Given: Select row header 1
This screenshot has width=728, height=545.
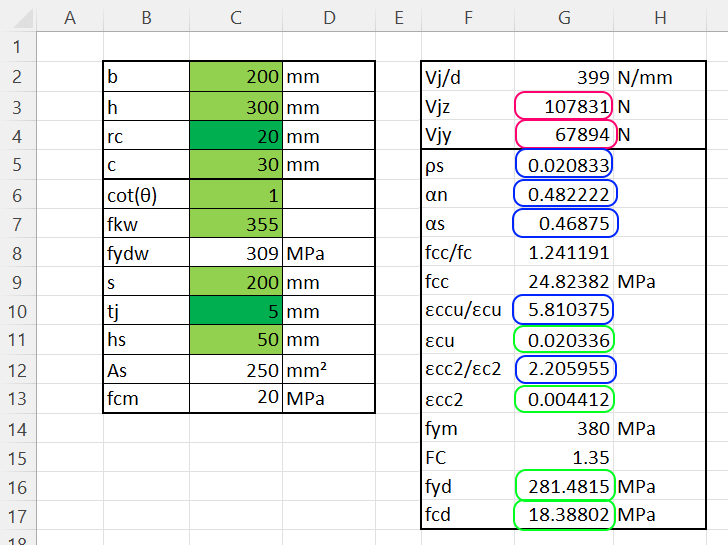Looking at the screenshot, I should coord(18,46).
